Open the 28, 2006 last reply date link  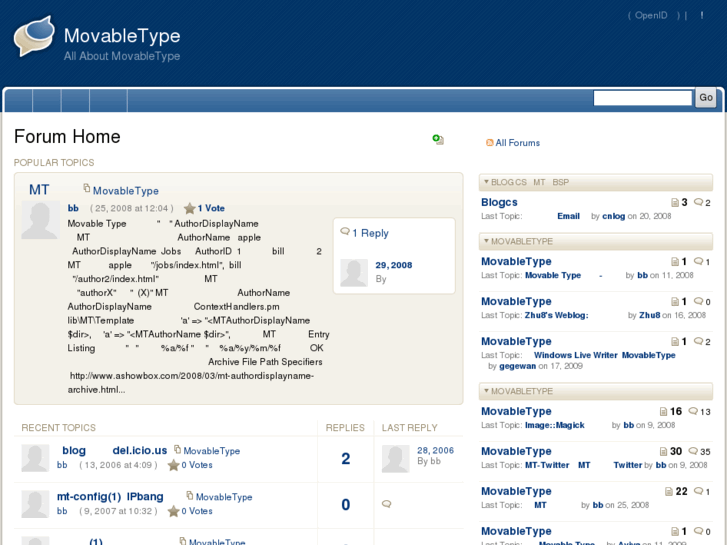435,450
